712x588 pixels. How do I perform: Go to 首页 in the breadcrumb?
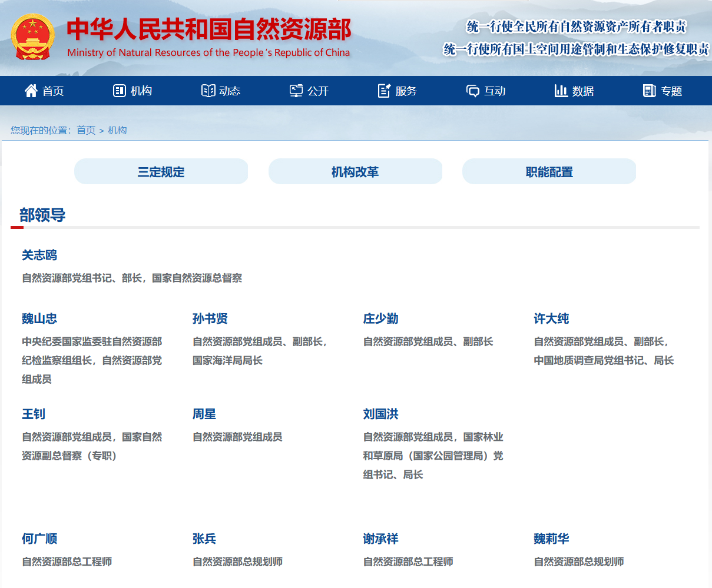click(86, 130)
